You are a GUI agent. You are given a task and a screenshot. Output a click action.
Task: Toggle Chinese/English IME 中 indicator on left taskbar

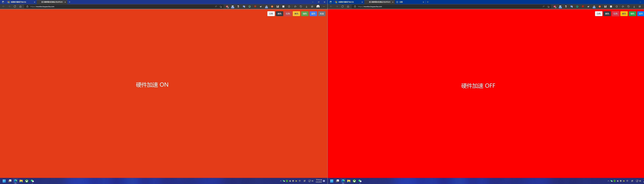(300, 181)
